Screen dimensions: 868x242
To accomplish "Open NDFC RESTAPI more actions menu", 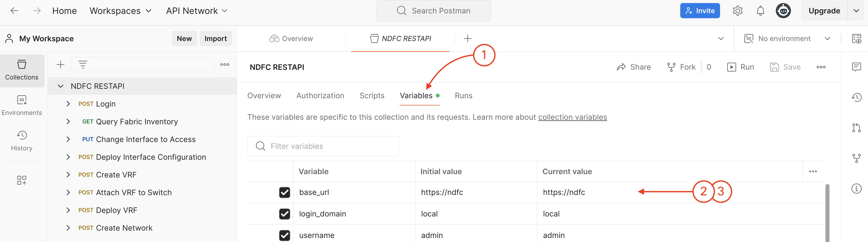I will point(821,67).
